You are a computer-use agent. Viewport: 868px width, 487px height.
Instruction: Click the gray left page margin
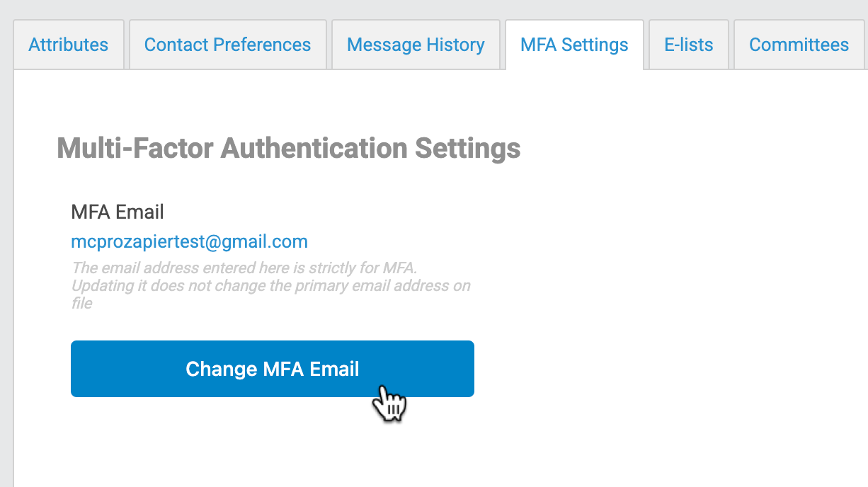tap(6, 283)
